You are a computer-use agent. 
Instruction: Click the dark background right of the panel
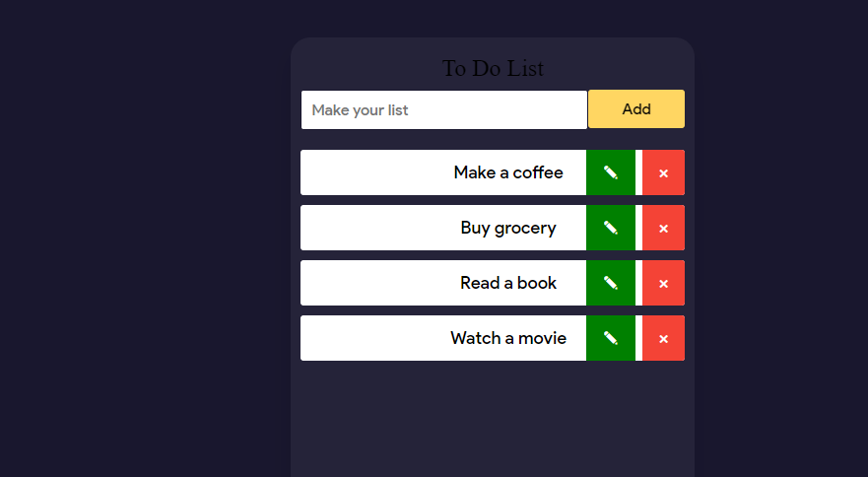[x=778, y=246]
